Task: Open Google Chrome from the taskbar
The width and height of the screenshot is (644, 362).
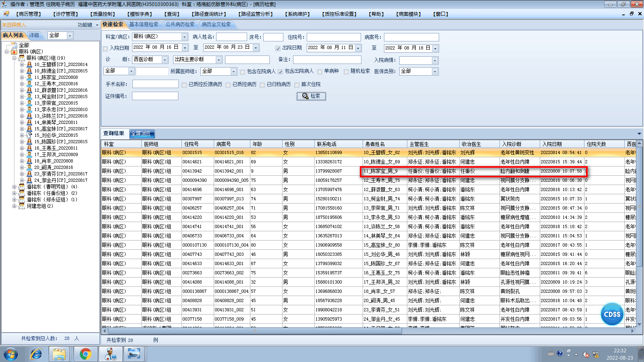Action: coord(85,354)
